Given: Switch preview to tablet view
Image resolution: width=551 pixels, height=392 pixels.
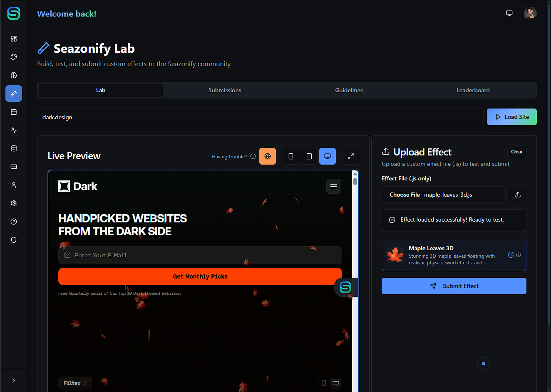Looking at the screenshot, I should pos(309,156).
